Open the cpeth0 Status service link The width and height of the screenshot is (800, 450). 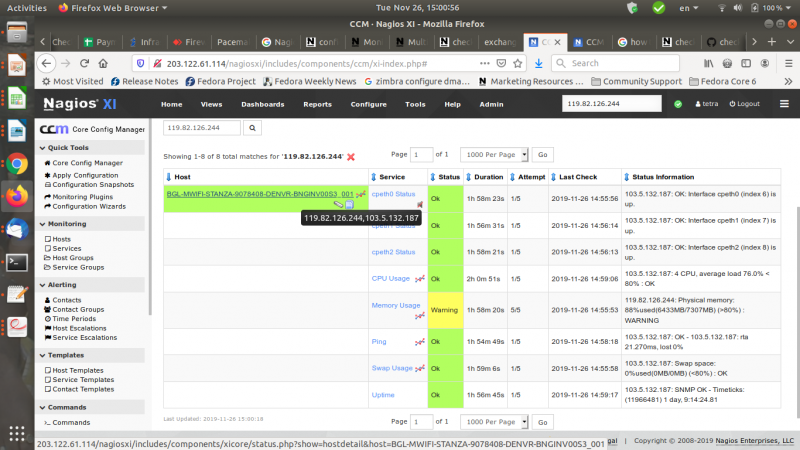click(x=393, y=194)
